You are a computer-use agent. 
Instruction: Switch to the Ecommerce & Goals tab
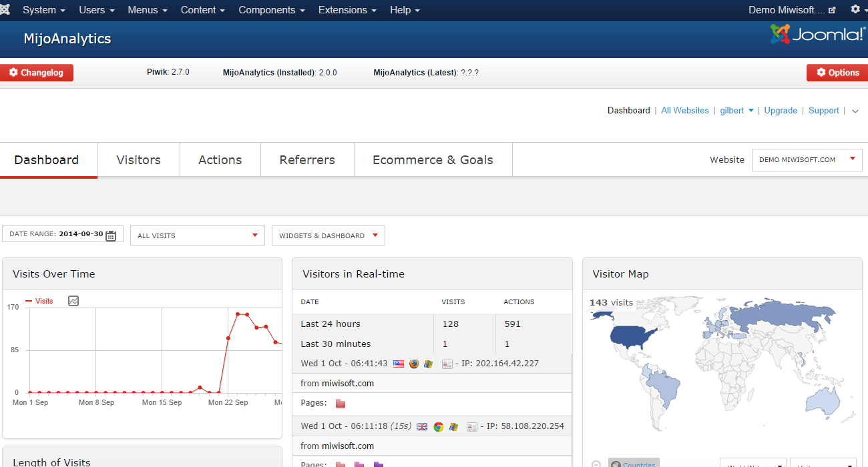coord(433,160)
